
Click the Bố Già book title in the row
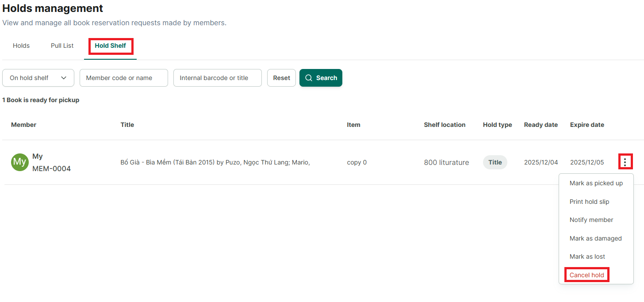point(215,162)
